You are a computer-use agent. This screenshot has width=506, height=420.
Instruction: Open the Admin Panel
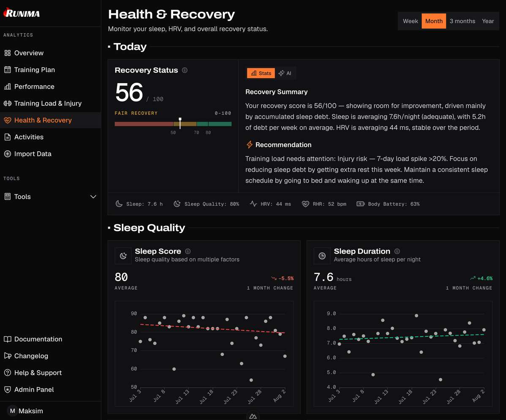point(50,389)
